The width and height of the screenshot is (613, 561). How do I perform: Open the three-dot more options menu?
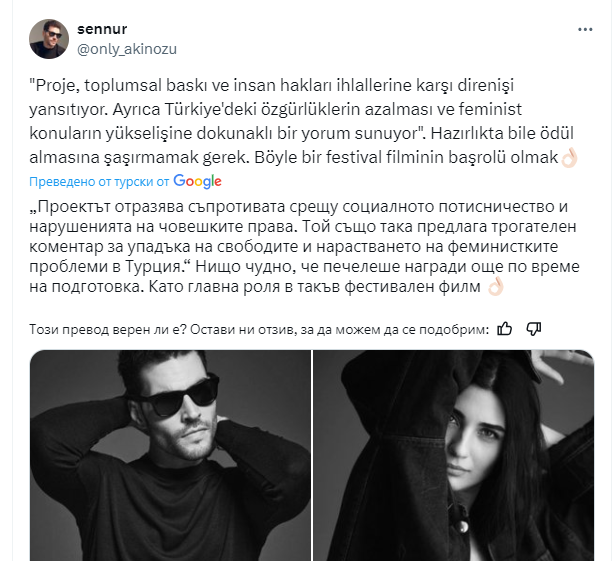[x=585, y=30]
